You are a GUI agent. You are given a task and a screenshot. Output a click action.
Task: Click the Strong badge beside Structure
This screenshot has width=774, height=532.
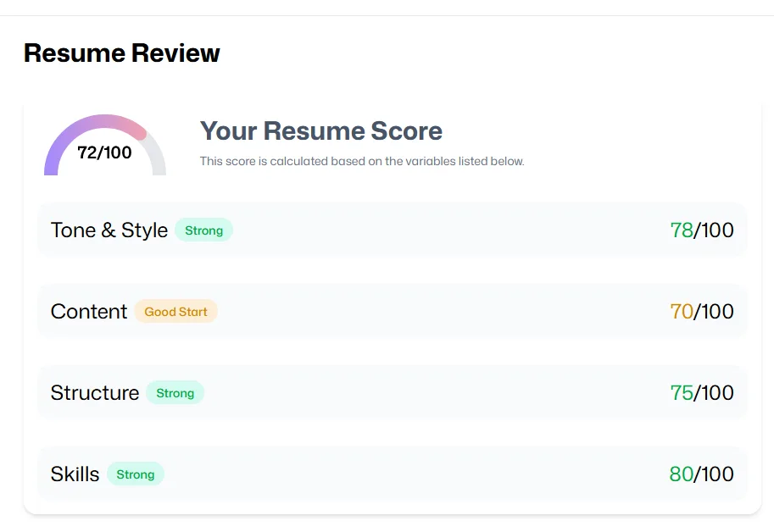point(175,393)
